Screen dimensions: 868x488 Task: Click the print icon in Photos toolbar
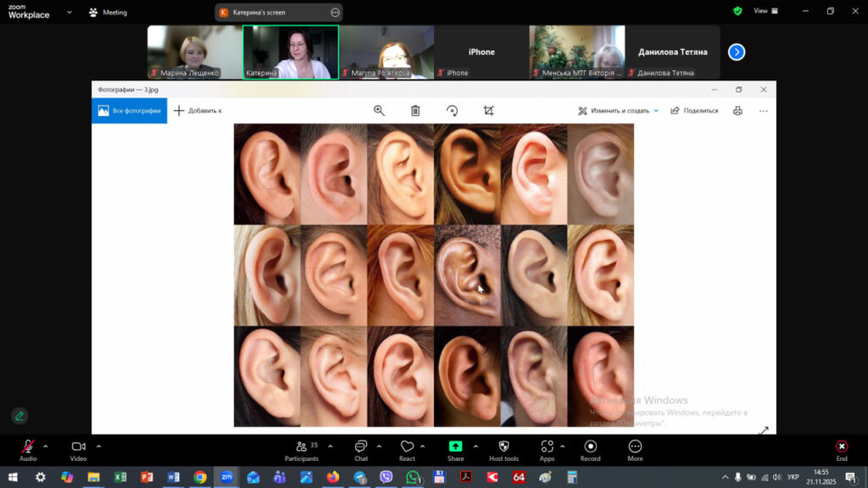coord(737,111)
